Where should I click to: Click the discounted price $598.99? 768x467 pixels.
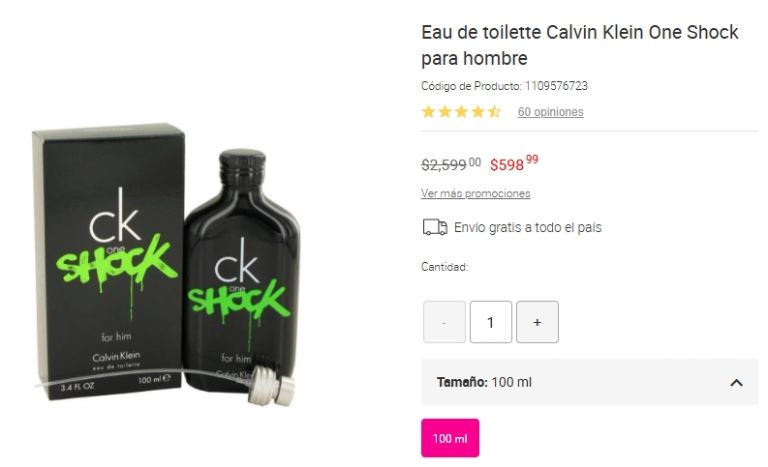[x=514, y=163]
